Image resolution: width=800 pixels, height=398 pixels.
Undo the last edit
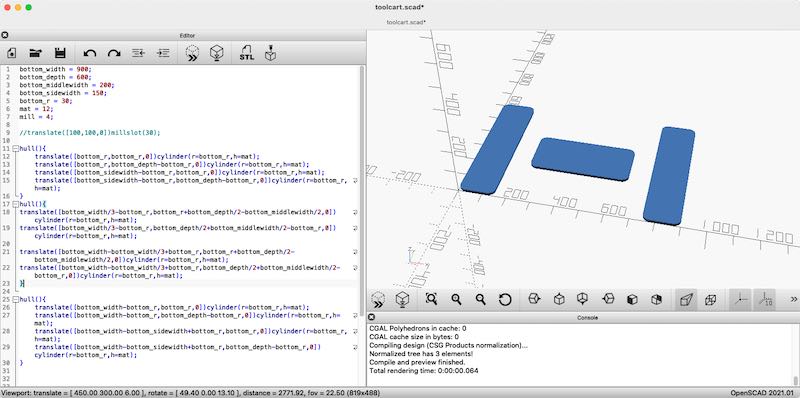(90, 53)
